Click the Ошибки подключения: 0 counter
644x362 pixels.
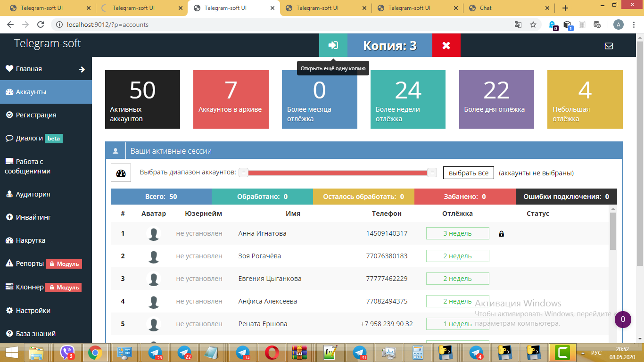point(566,197)
